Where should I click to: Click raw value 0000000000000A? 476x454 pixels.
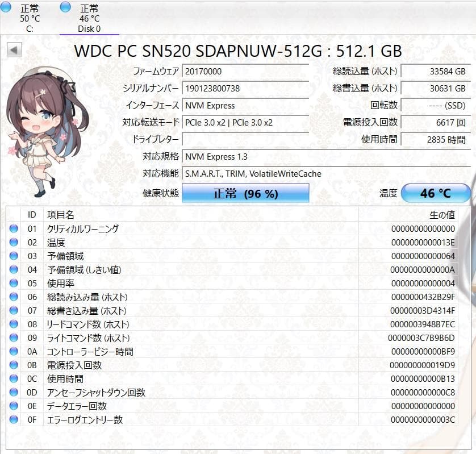tap(423, 270)
